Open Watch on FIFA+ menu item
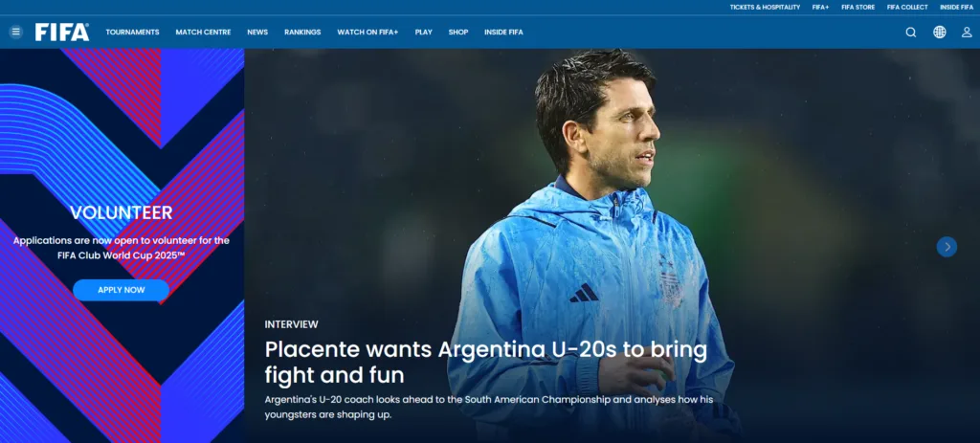 tap(367, 32)
